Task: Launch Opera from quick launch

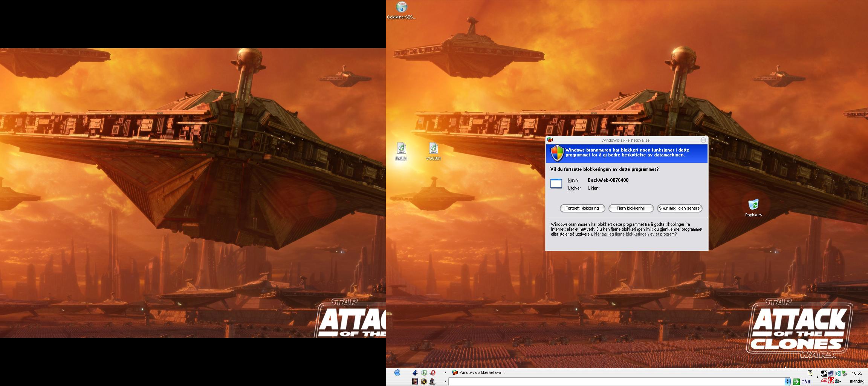Action: (x=433, y=373)
